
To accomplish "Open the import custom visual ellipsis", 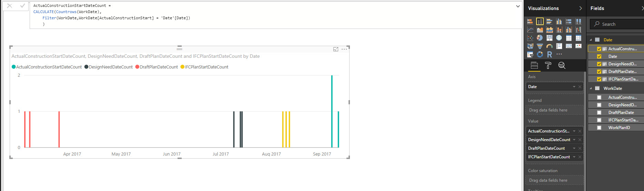I will click(559, 54).
